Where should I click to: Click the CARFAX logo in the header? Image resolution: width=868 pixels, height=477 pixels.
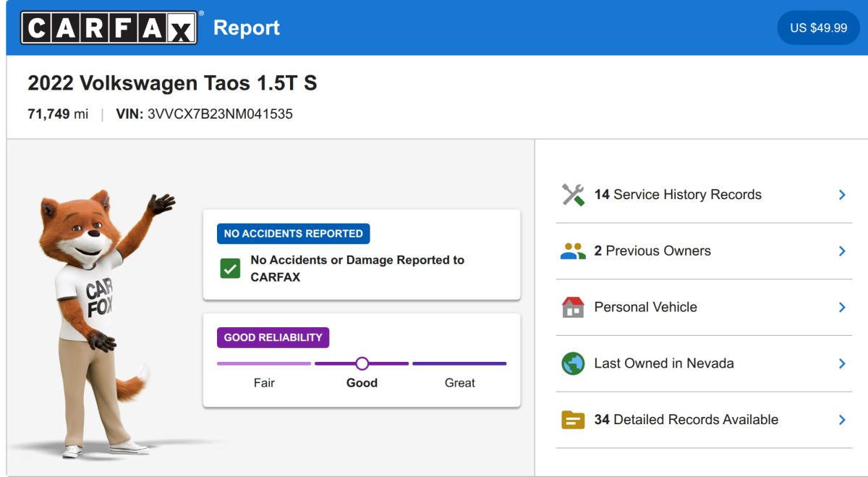tap(109, 28)
